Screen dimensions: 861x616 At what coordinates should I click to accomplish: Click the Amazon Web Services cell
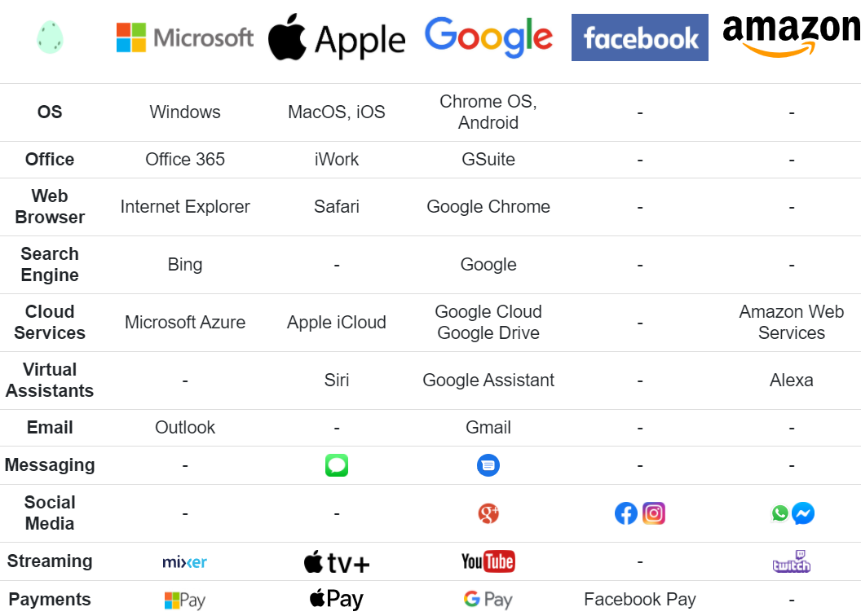[x=791, y=323]
